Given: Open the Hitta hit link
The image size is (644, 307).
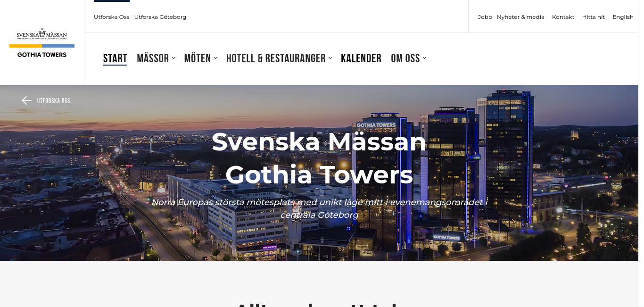Looking at the screenshot, I should click(x=594, y=17).
